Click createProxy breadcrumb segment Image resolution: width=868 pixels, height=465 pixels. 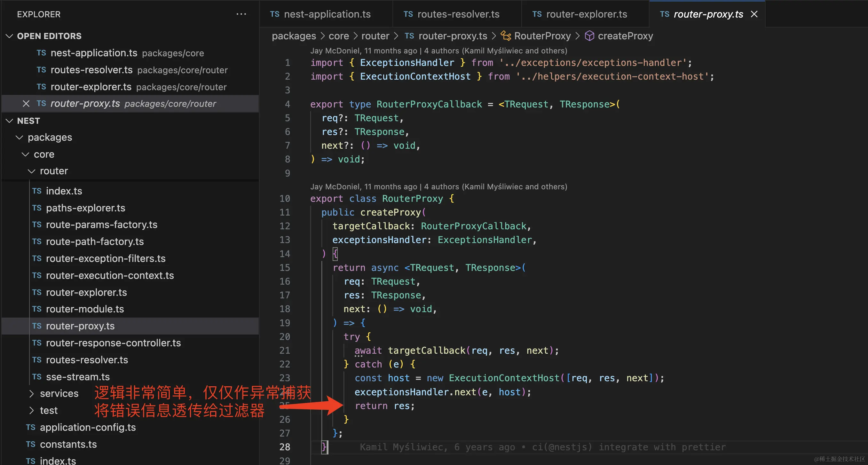click(625, 36)
